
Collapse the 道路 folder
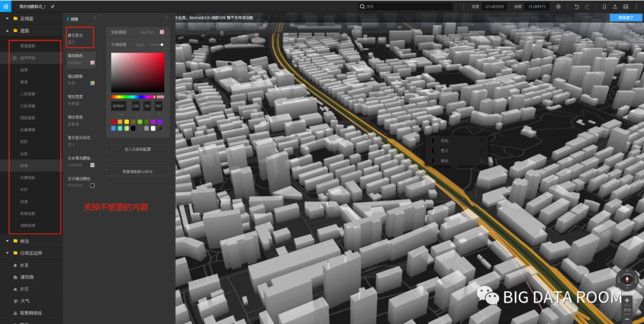(x=7, y=30)
